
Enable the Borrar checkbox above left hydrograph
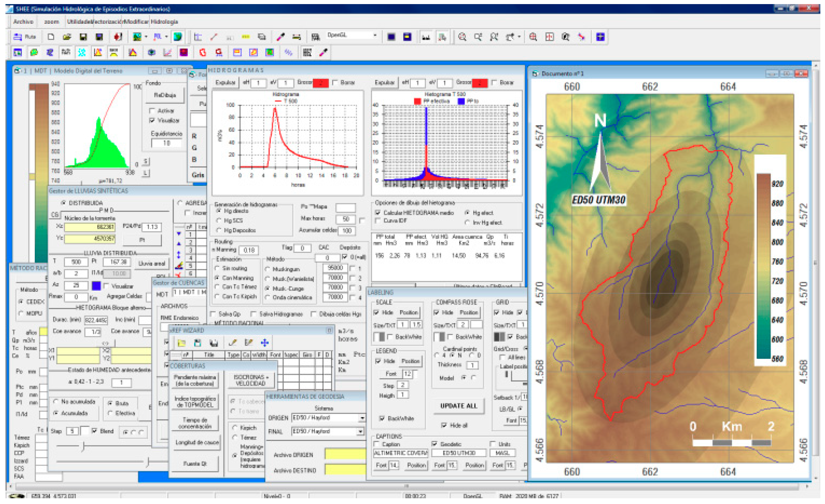[x=335, y=82]
